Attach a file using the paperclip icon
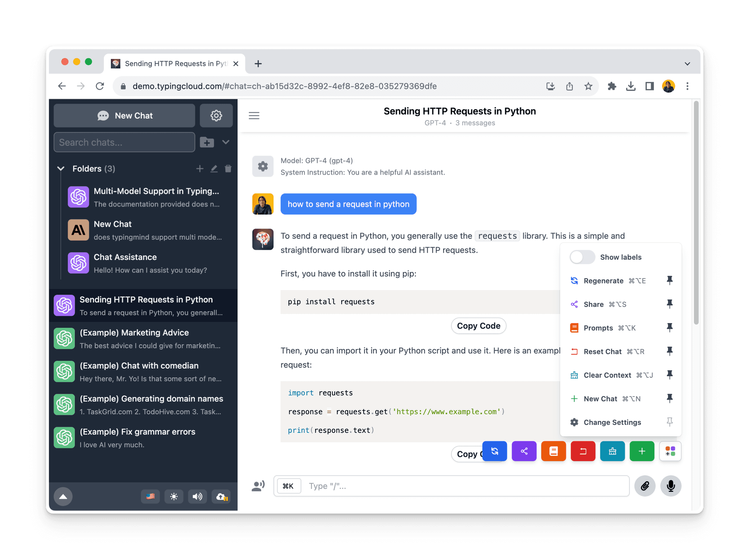Viewport: 750px width, 560px height. coord(645,486)
